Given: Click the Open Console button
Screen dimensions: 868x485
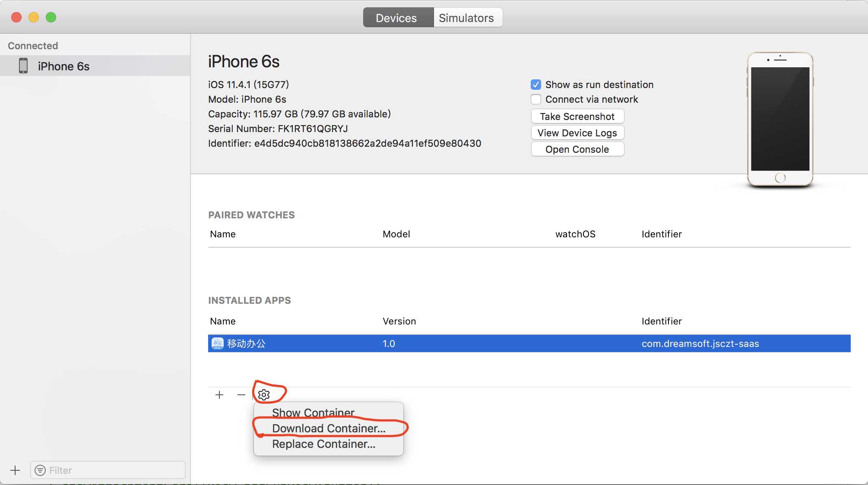Looking at the screenshot, I should point(577,149).
